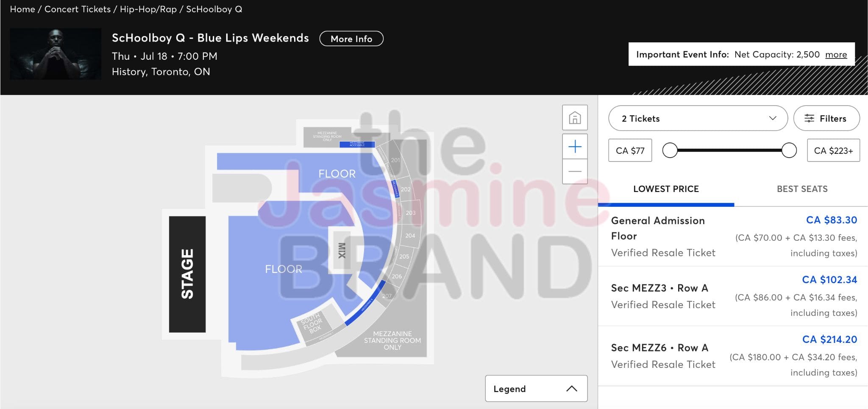The image size is (868, 409).
Task: Select the MIX booth on the map
Action: [x=342, y=250]
